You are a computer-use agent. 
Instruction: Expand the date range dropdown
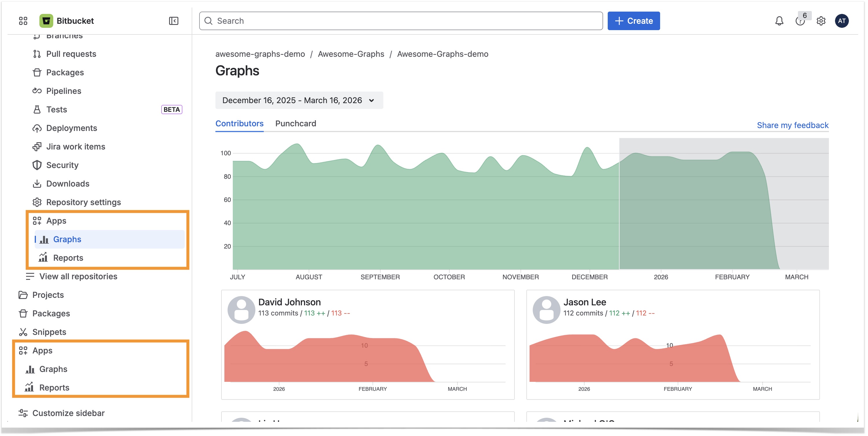(x=299, y=101)
